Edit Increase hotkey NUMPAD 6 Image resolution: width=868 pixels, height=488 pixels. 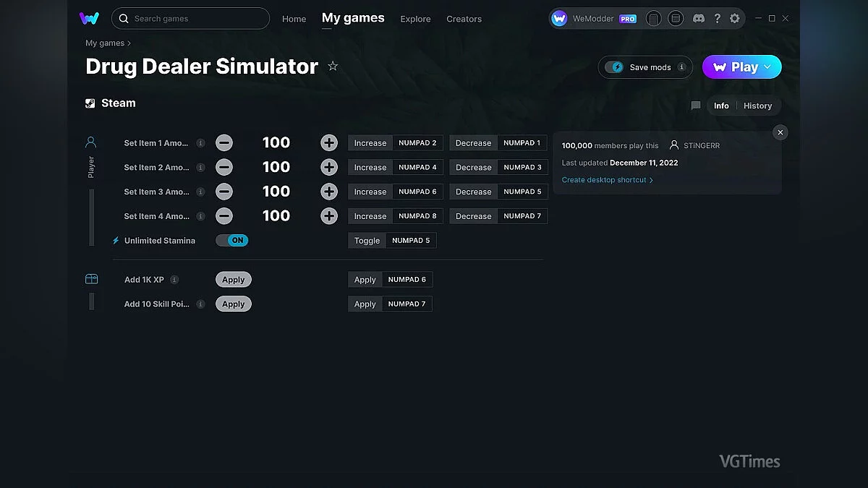click(x=417, y=192)
